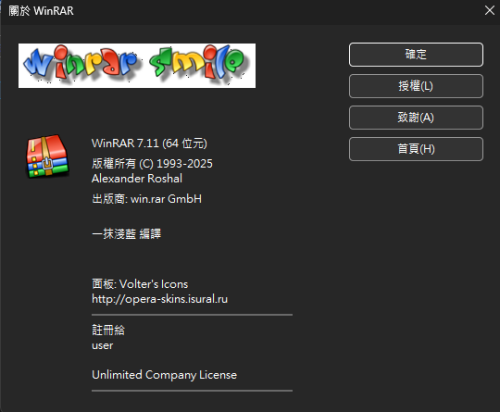Click the Unlimited Company License text
The width and height of the screenshot is (500, 412).
[x=164, y=375]
